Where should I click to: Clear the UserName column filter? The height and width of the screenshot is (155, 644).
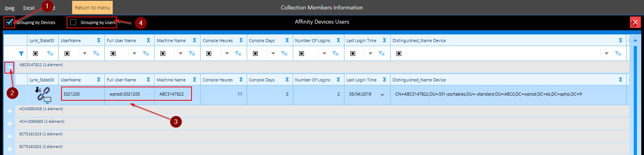(x=96, y=54)
